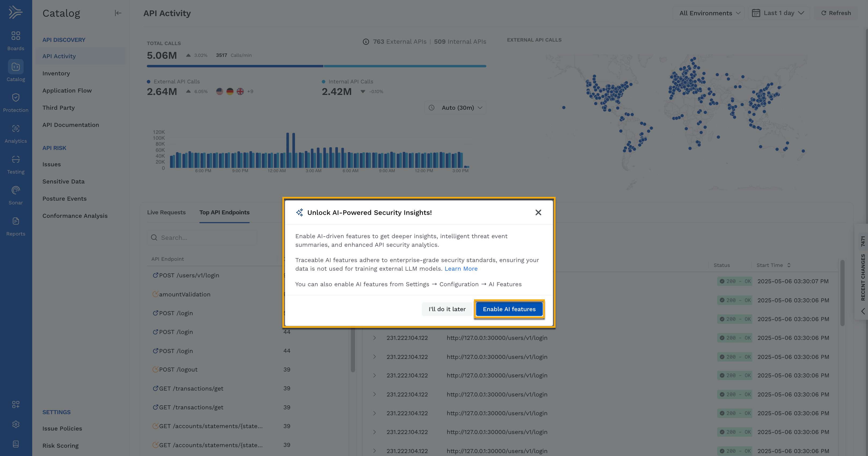
Task: Open the Auto (30m) interval dropdown
Action: pos(455,108)
